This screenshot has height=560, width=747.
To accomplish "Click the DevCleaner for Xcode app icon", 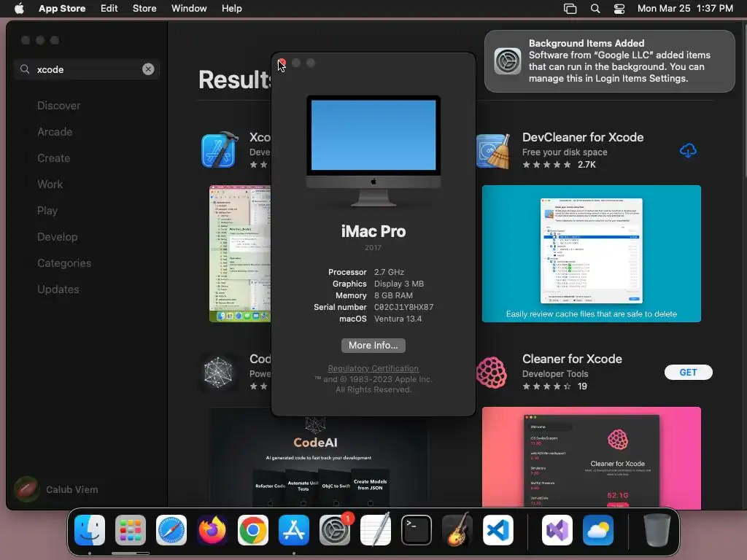I will pos(494,150).
